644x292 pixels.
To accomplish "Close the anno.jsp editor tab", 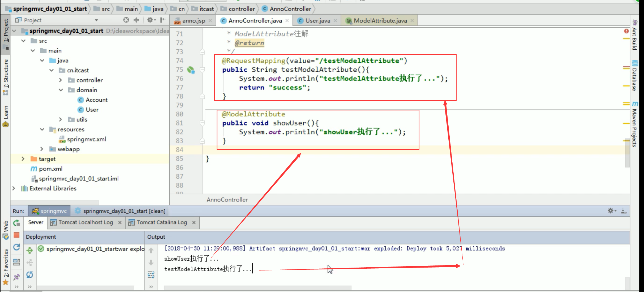I will tap(210, 21).
